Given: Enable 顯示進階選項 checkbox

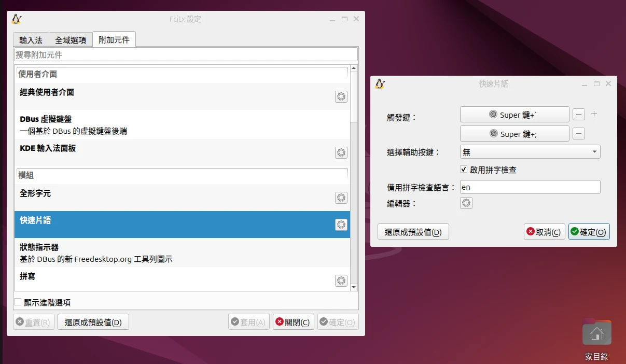Looking at the screenshot, I should point(18,302).
